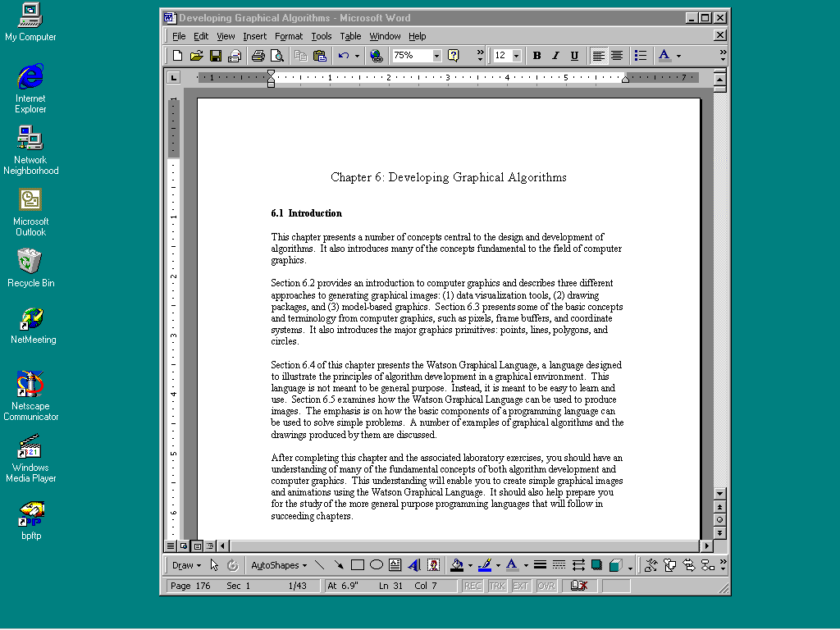Open the File menu
This screenshot has width=840, height=630.
[x=179, y=36]
